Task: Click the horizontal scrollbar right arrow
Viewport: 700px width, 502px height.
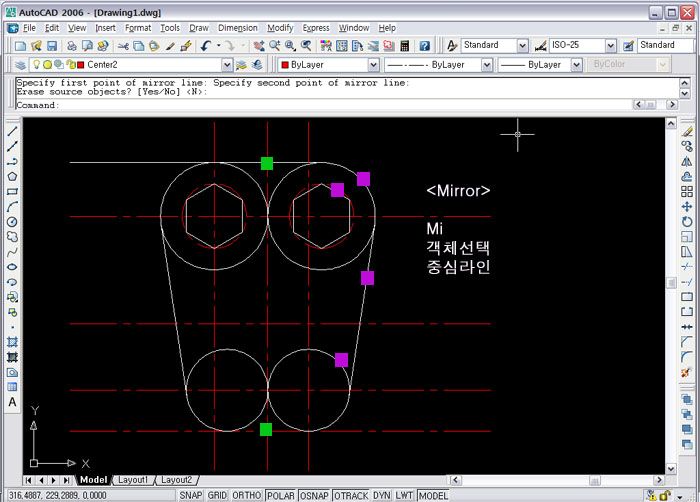Action: (x=659, y=480)
